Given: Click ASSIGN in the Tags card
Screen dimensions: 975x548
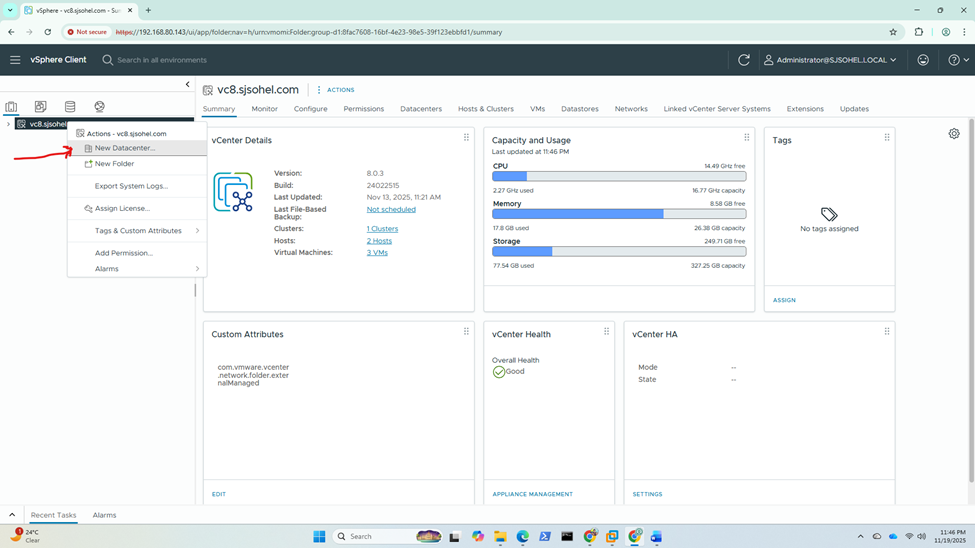Looking at the screenshot, I should pyautogui.click(x=784, y=300).
